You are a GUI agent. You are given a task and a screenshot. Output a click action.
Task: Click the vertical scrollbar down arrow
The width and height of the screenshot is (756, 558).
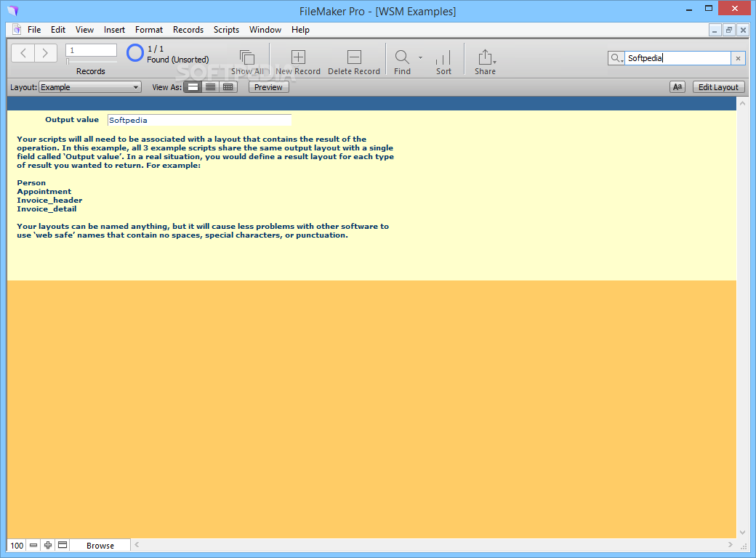click(742, 533)
